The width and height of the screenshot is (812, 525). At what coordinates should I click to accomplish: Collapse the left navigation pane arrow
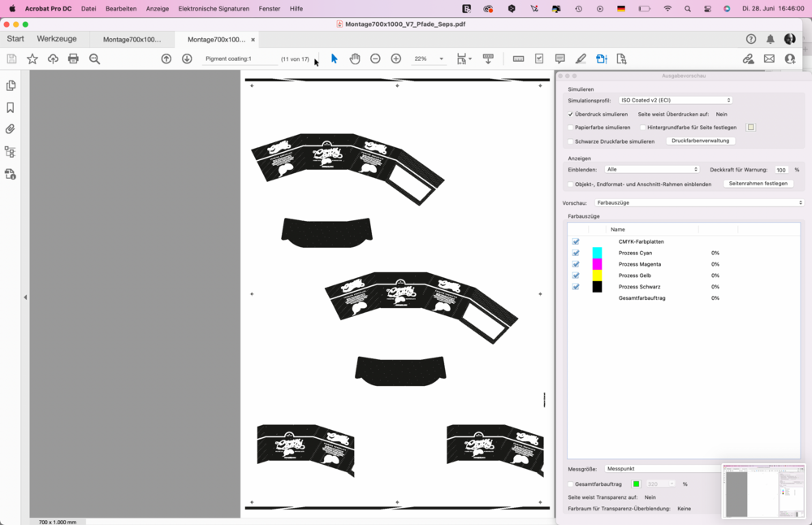tap(25, 297)
